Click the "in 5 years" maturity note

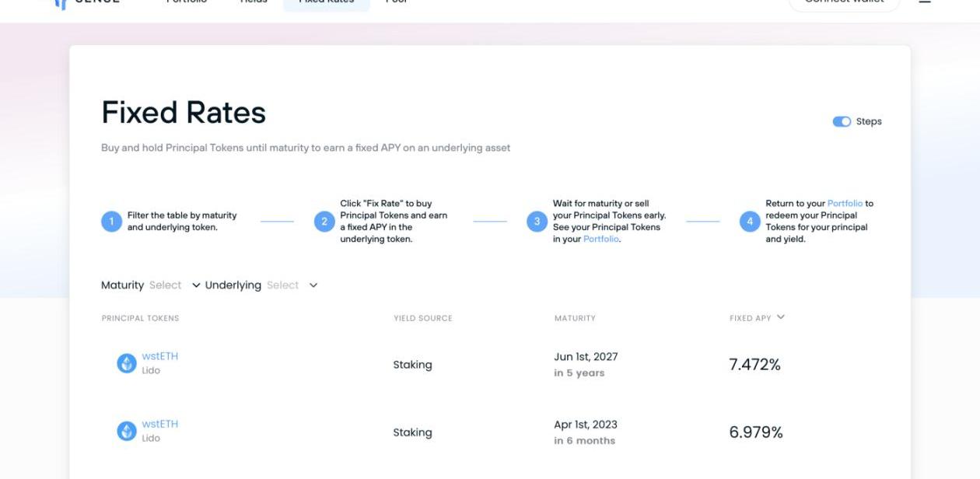coord(579,373)
